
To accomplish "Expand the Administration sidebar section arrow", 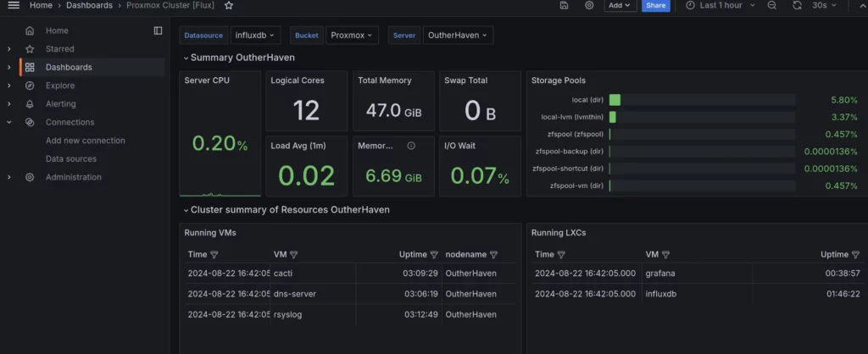I will [8, 177].
